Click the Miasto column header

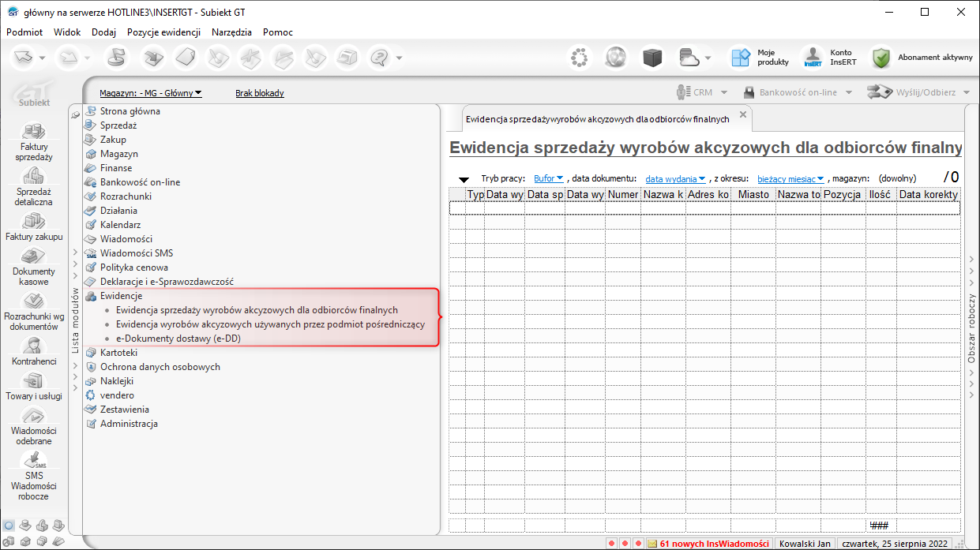[x=753, y=194]
